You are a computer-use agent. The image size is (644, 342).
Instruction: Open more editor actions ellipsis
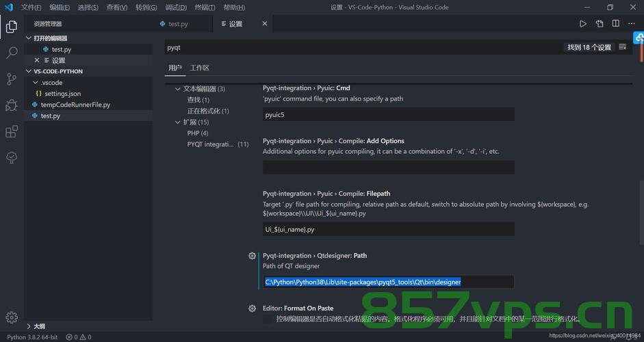(x=632, y=24)
